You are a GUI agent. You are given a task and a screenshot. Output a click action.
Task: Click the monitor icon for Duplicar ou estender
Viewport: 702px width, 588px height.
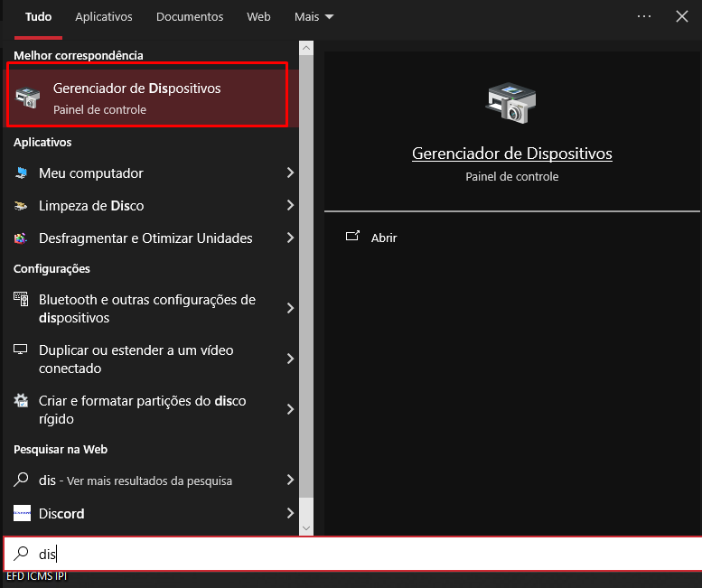tap(21, 349)
